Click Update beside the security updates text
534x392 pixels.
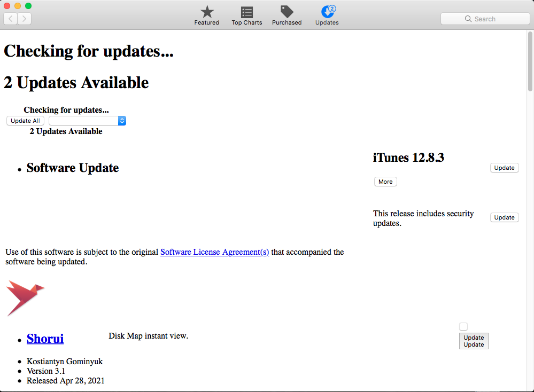coord(505,217)
